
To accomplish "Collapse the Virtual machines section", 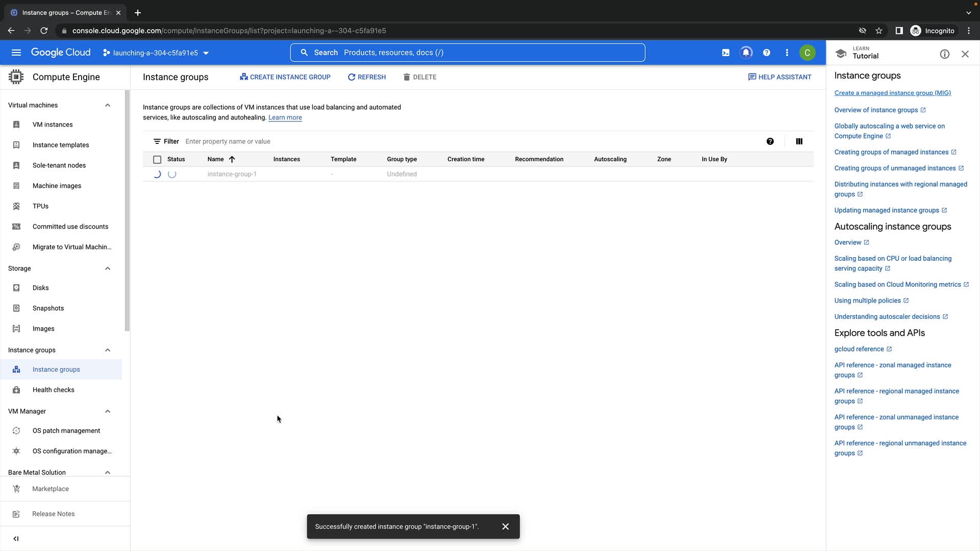I will tap(107, 105).
